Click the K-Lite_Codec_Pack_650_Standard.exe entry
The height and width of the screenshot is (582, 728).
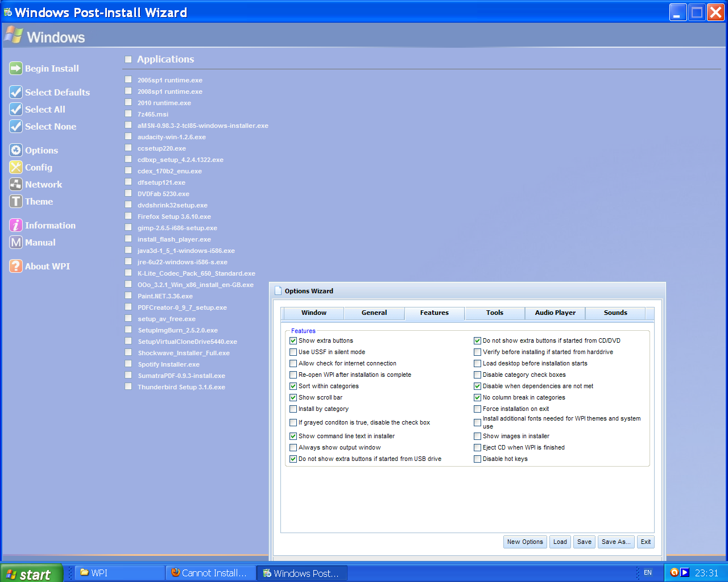click(196, 273)
